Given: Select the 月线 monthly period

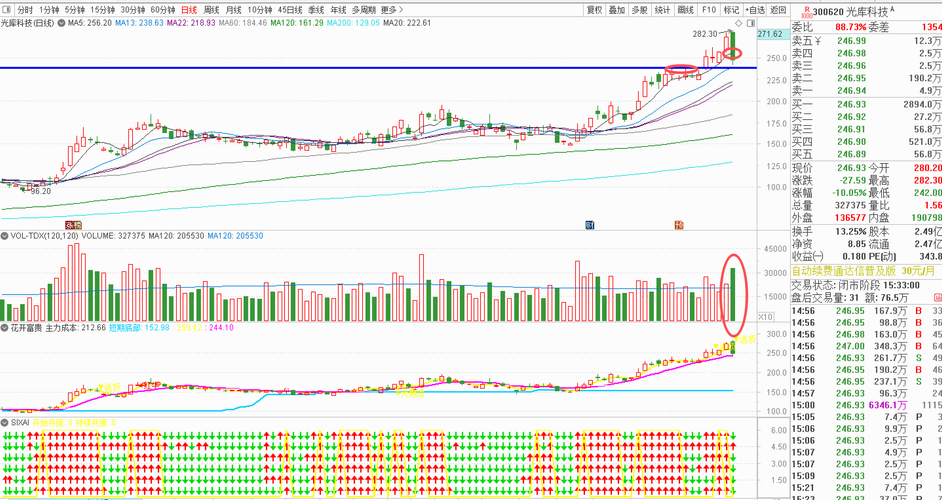Looking at the screenshot, I should pos(233,10).
